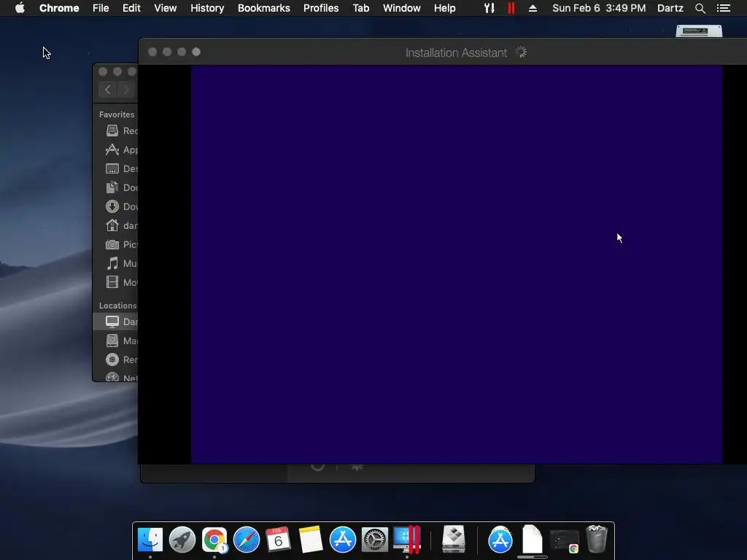Open blue App Store icon next to Notes
Image resolution: width=747 pixels, height=560 pixels.
tap(343, 540)
